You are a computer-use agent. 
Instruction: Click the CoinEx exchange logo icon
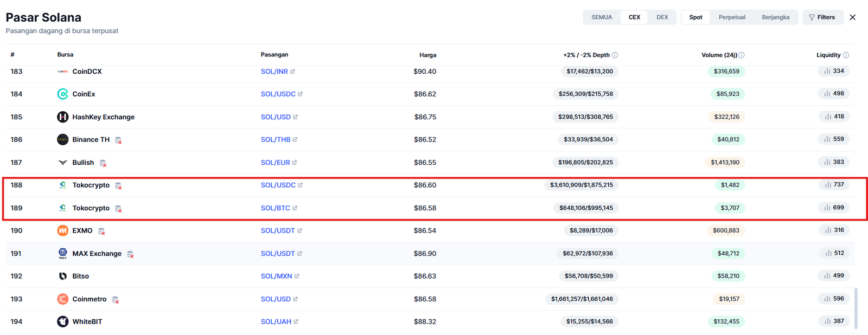tap(63, 94)
